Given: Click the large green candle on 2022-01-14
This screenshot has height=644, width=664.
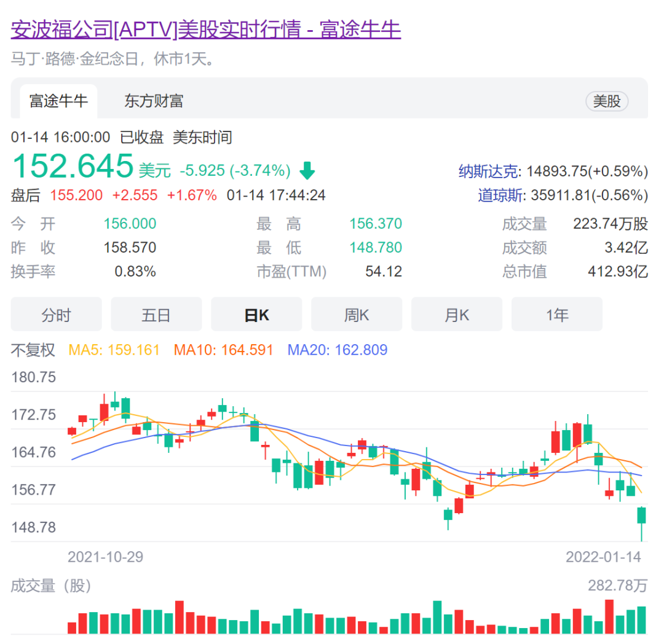Looking at the screenshot, I should pyautogui.click(x=641, y=516).
